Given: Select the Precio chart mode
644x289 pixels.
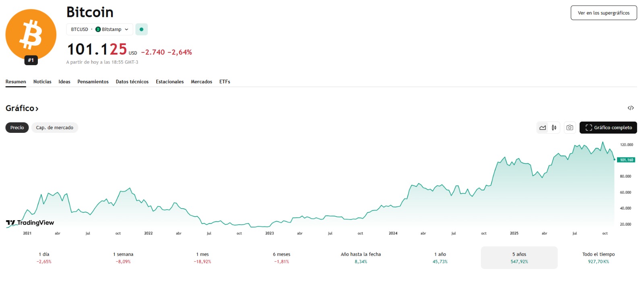Looking at the screenshot, I should click(17, 128).
